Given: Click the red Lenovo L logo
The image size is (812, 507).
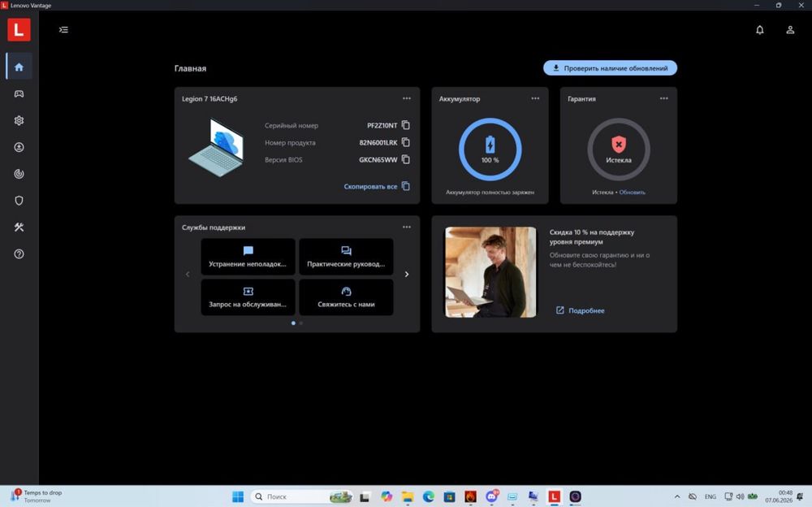Looking at the screenshot, I should pyautogui.click(x=19, y=29).
